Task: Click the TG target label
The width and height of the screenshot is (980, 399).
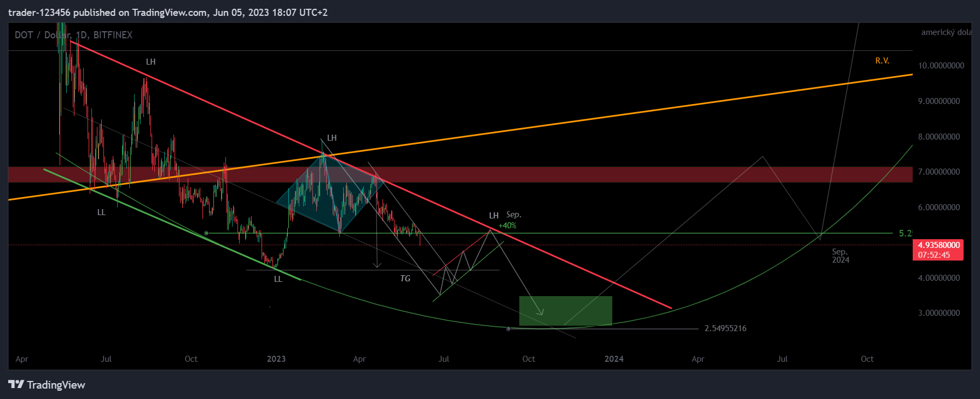Action: point(405,279)
